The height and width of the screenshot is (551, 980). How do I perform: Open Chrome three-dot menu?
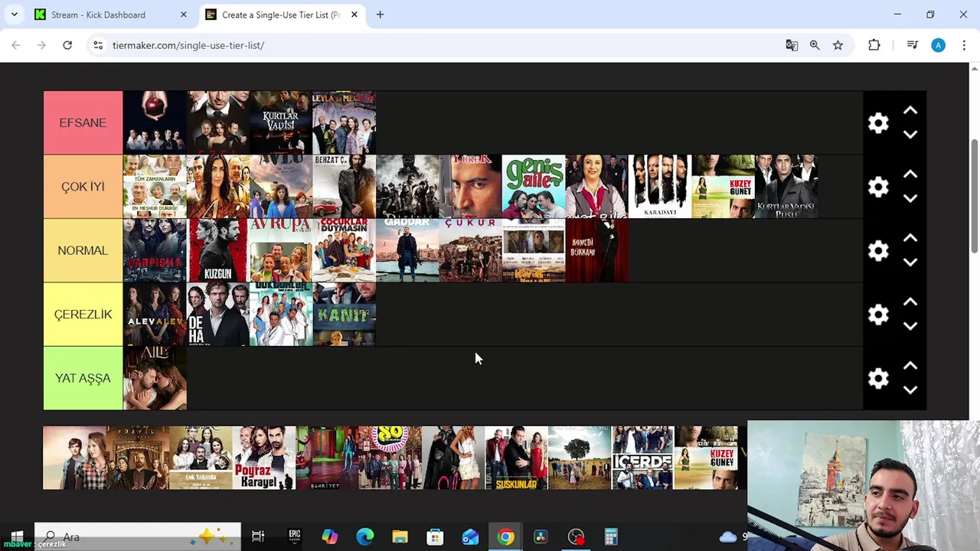tap(964, 45)
